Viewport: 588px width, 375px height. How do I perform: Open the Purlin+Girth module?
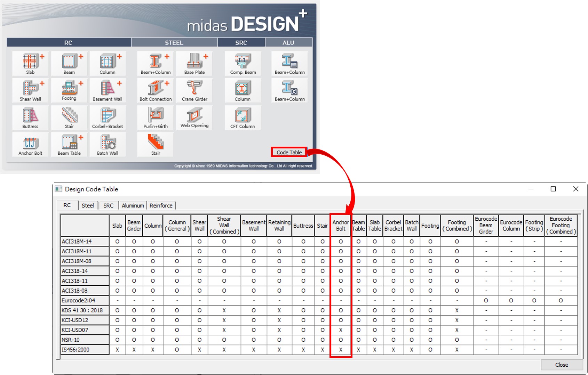tap(156, 117)
